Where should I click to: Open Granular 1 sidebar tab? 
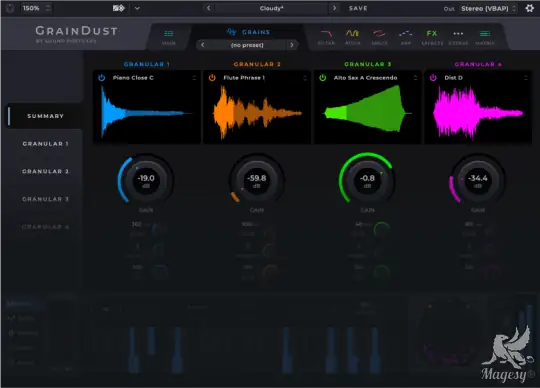45,144
